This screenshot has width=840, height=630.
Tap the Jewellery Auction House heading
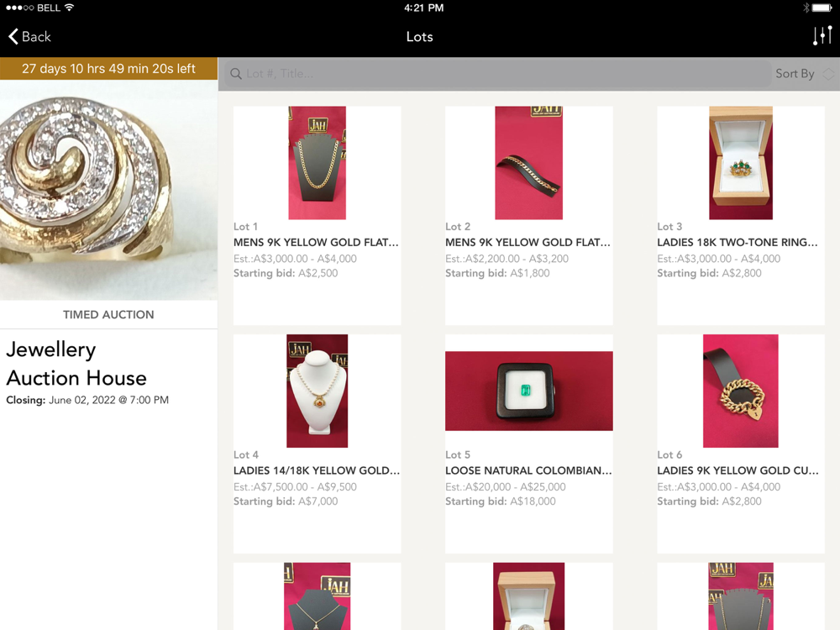tap(76, 364)
